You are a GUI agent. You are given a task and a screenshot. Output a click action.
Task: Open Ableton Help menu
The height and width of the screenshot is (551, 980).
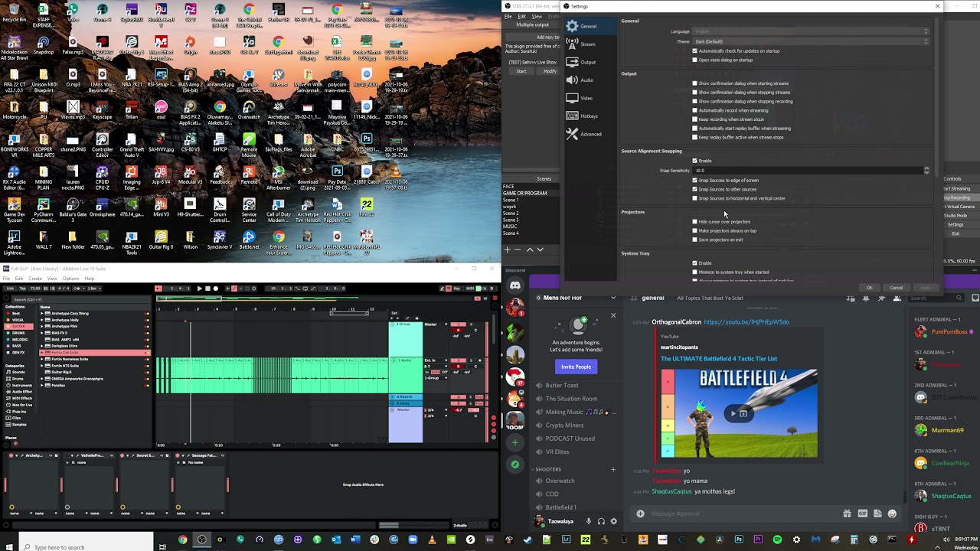pyautogui.click(x=90, y=279)
